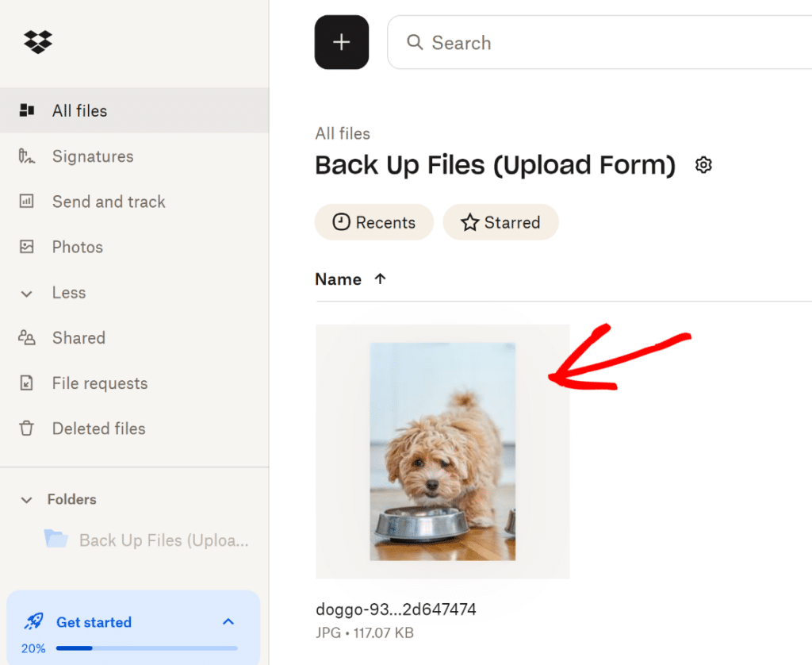Open folder settings gear icon
Viewport: 812px width, 665px height.
pos(703,165)
